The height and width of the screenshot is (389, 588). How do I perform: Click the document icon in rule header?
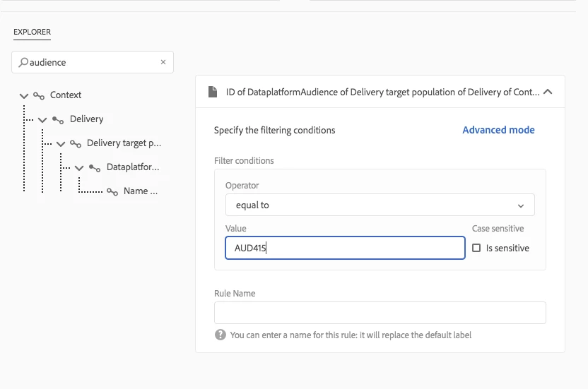pyautogui.click(x=213, y=92)
